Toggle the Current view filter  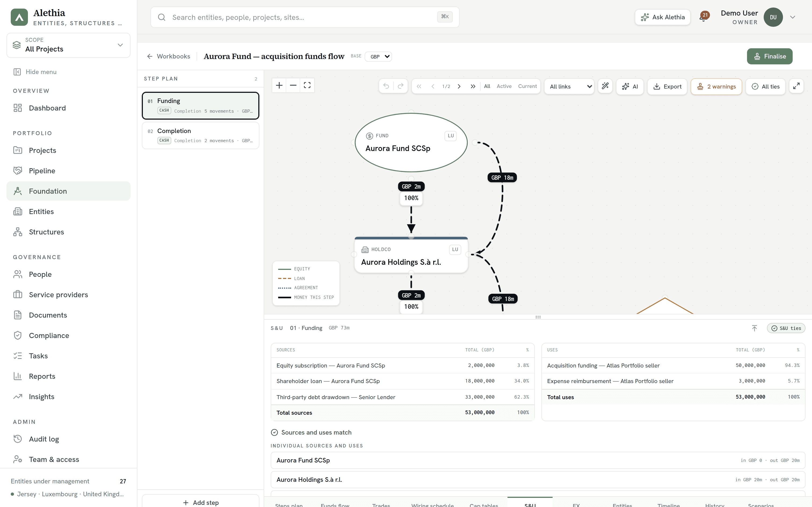coord(527,86)
